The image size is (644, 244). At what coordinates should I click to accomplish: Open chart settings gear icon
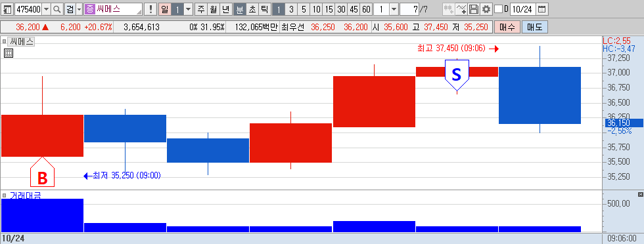click(x=486, y=9)
